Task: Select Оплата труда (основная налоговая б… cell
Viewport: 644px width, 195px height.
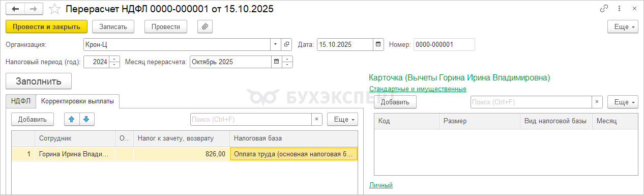Action: 294,154
